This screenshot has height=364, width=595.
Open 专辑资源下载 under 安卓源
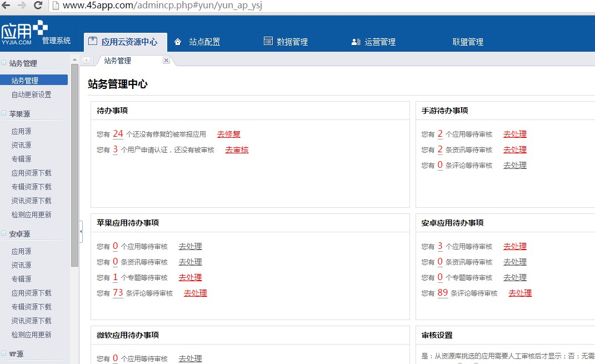(x=31, y=307)
